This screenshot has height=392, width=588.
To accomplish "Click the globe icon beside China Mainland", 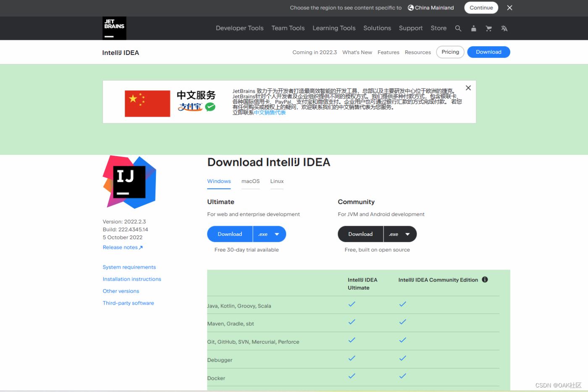I will (x=411, y=8).
